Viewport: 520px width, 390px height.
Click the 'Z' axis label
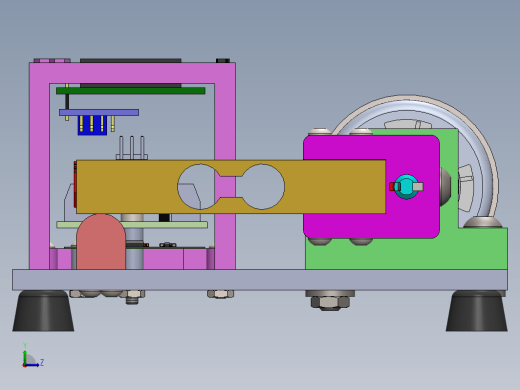[x=42, y=362]
